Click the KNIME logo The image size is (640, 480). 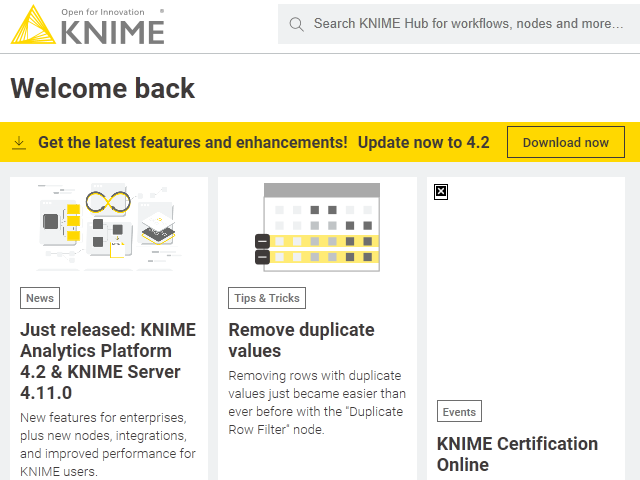coord(87,24)
